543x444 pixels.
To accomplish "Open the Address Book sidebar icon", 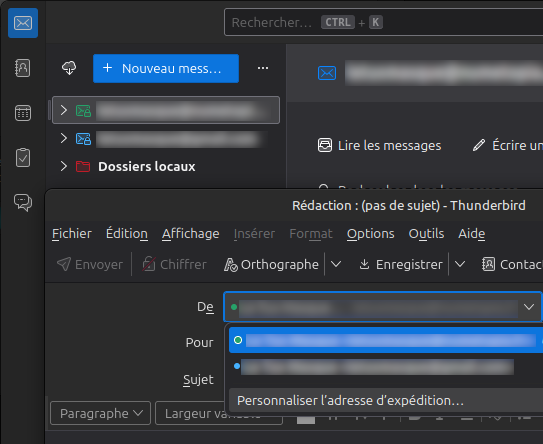I will click(23, 68).
